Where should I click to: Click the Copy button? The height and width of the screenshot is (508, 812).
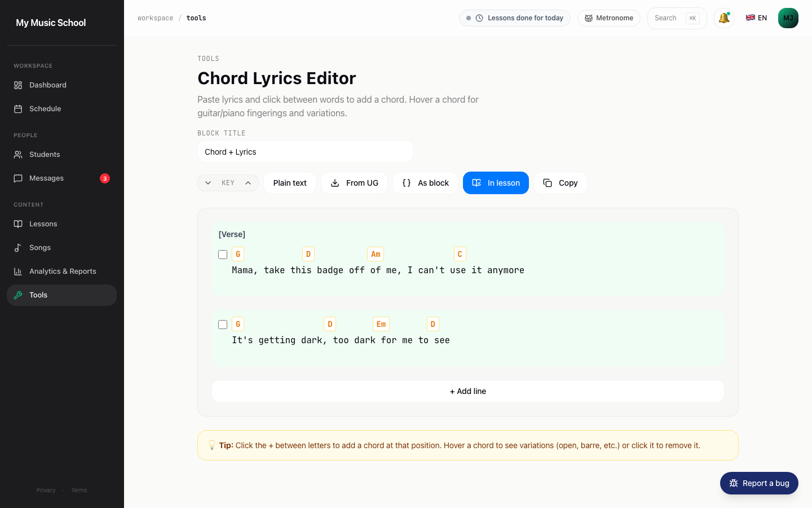tap(561, 183)
